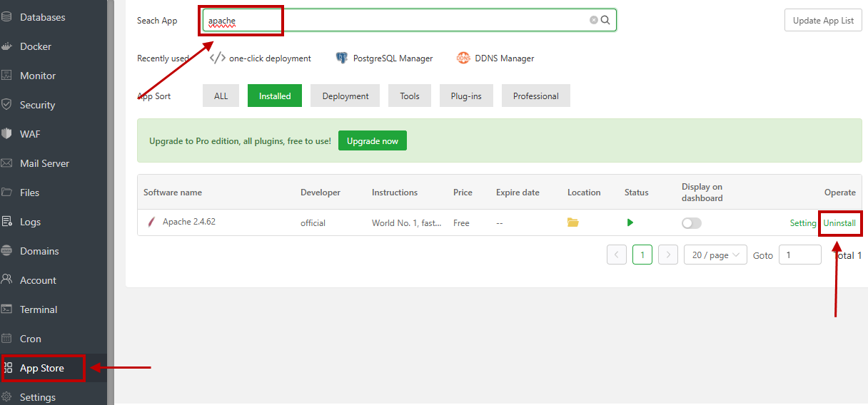The image size is (868, 405).
Task: Click the DDNS Manager icon
Action: [463, 58]
